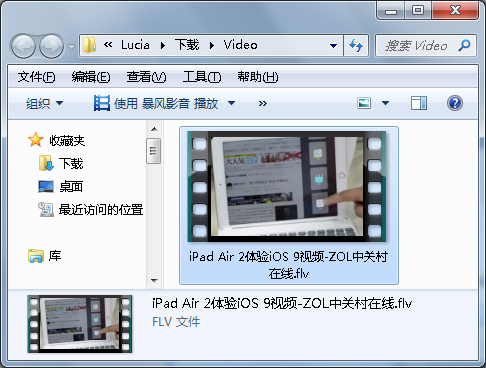Screen dimensions: 486x368
Task: Open the 组织 dropdown menu
Action: pos(44,103)
